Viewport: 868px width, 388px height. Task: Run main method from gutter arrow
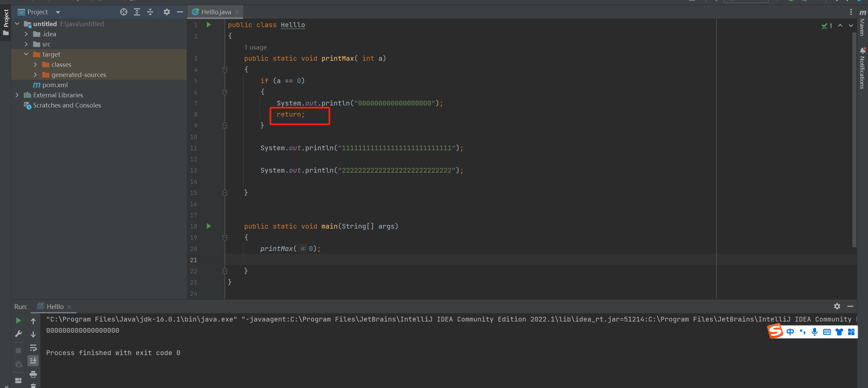[209, 226]
